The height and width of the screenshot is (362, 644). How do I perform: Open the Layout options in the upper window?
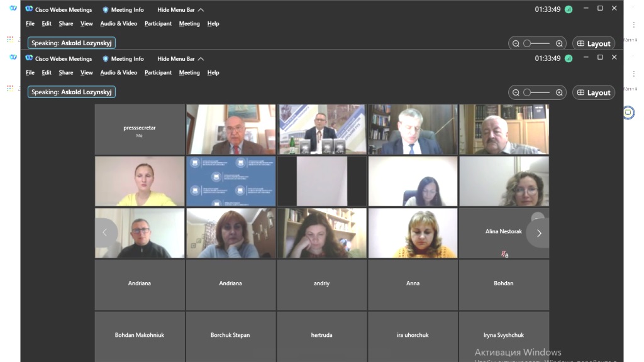(x=593, y=43)
